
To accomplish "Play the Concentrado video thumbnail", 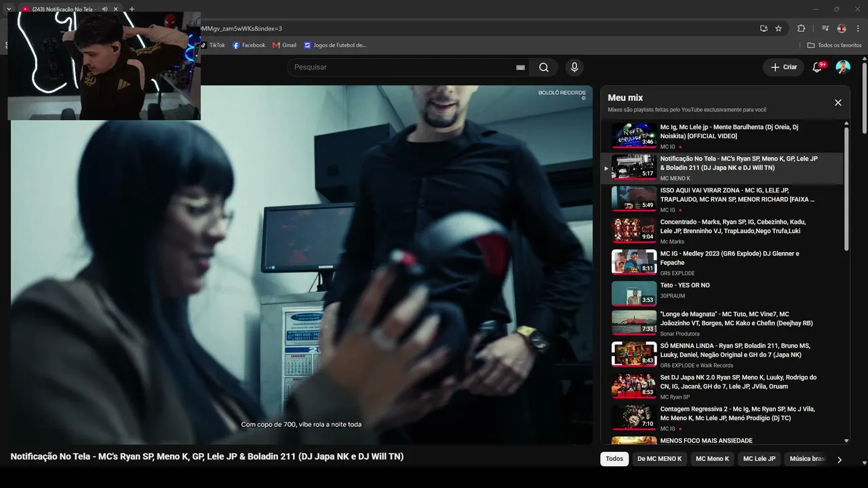I will [x=634, y=230].
